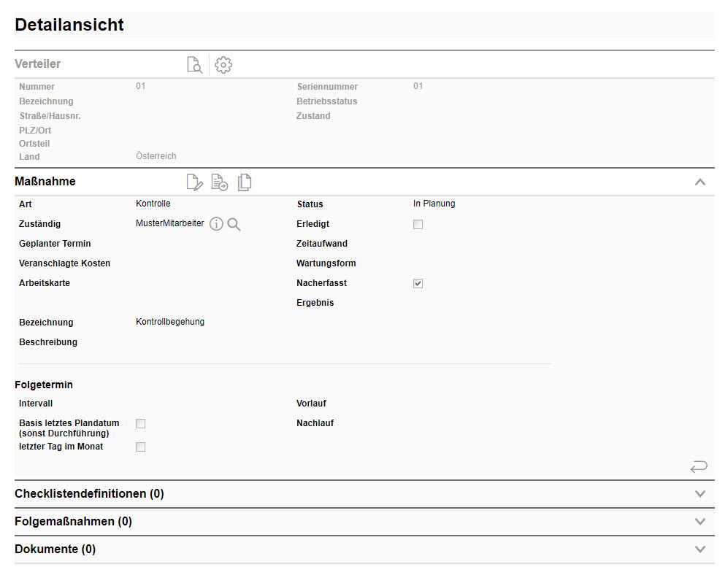The image size is (728, 567).
Task: Click the Dokumente (0) section header
Action: [x=55, y=549]
